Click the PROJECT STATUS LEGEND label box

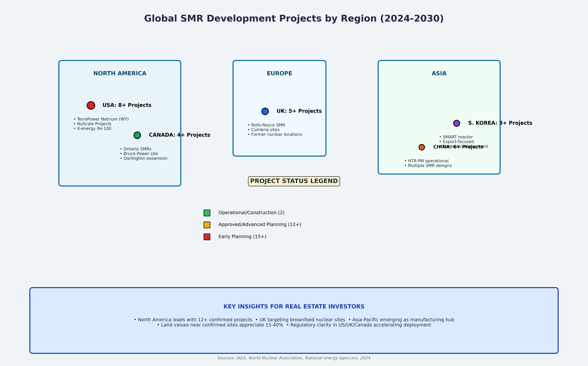294,181
